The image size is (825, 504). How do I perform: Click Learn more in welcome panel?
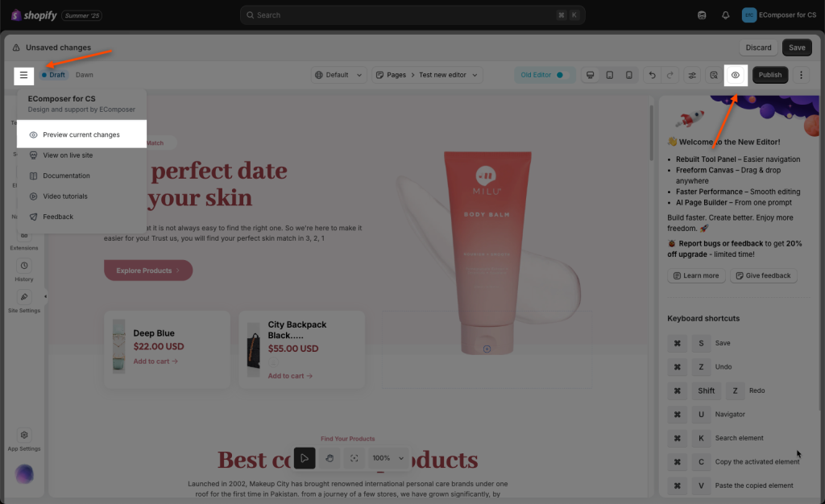click(696, 276)
